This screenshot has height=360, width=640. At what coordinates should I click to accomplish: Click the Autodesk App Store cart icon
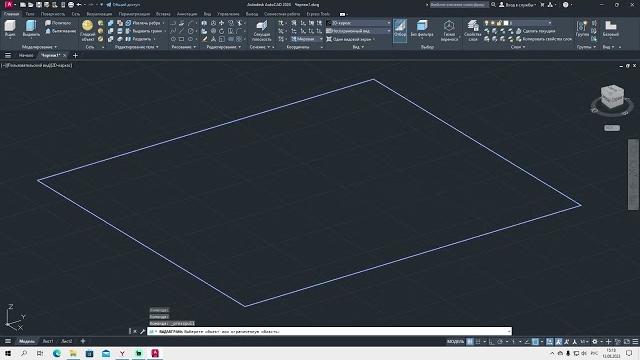[x=542, y=4]
